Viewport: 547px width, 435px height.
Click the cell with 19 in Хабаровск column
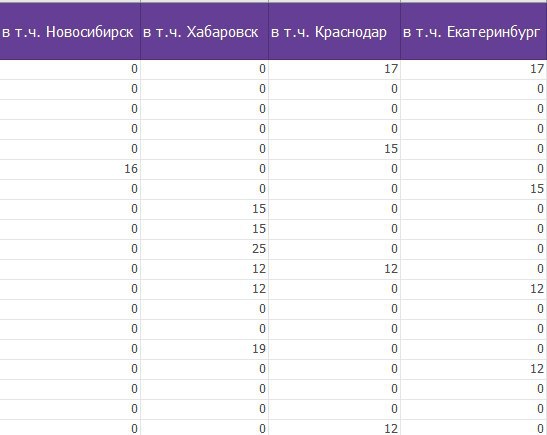[204, 349]
